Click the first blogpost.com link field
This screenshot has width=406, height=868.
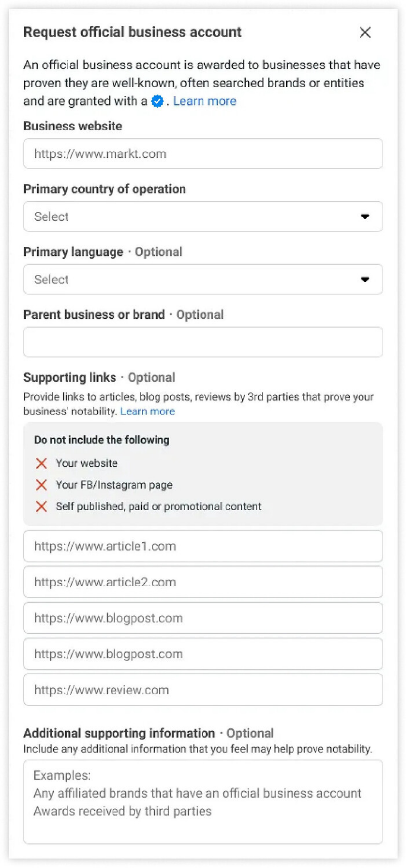pyautogui.click(x=203, y=618)
